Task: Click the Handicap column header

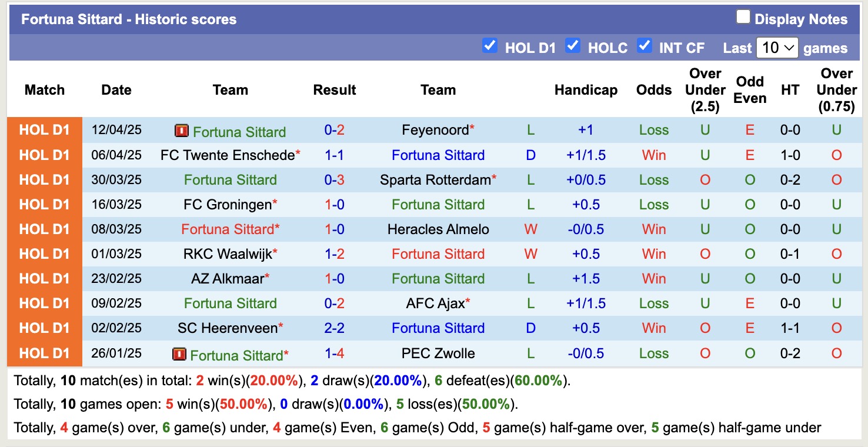Action: pyautogui.click(x=586, y=89)
